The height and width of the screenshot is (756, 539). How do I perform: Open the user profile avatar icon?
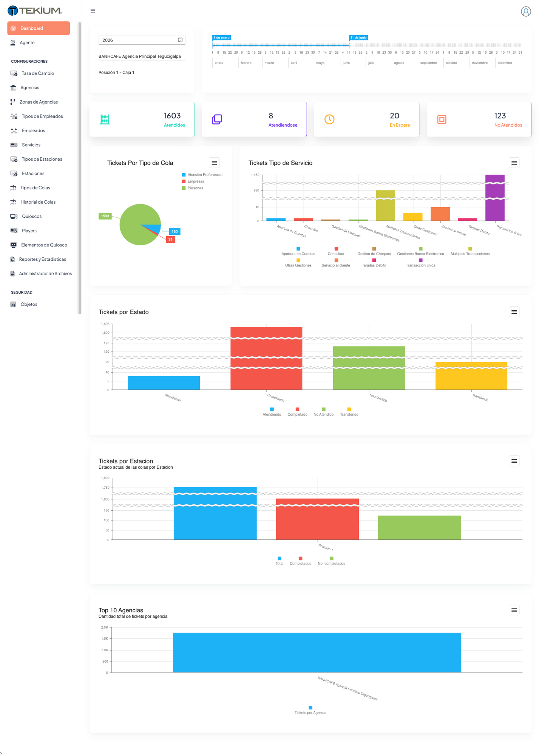click(525, 11)
